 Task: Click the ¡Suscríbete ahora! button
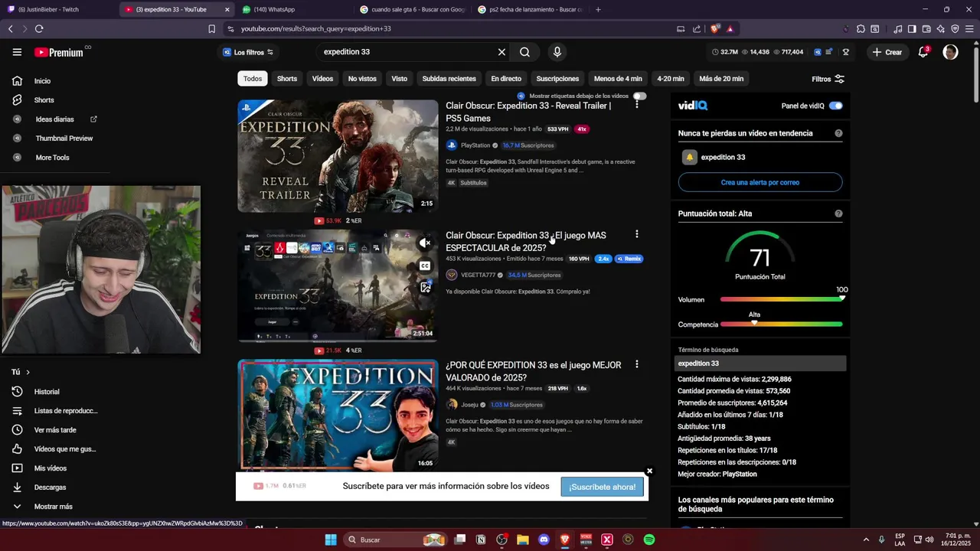pos(603,487)
